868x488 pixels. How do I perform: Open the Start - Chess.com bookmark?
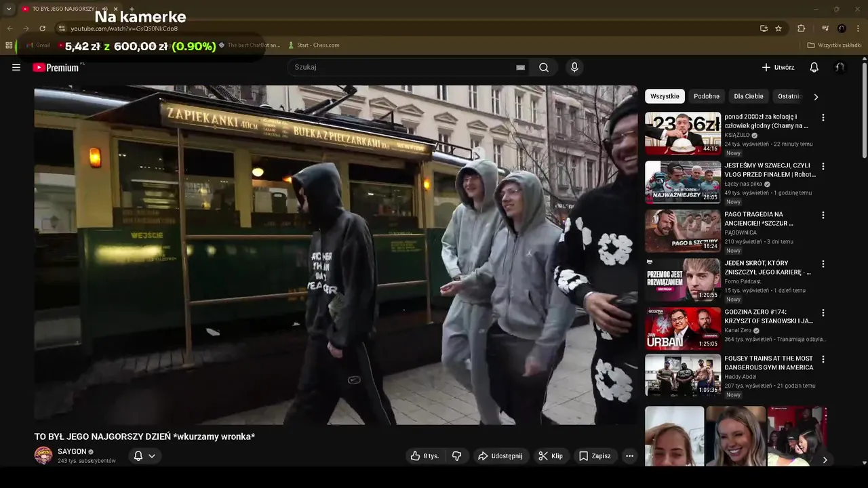[x=313, y=45]
